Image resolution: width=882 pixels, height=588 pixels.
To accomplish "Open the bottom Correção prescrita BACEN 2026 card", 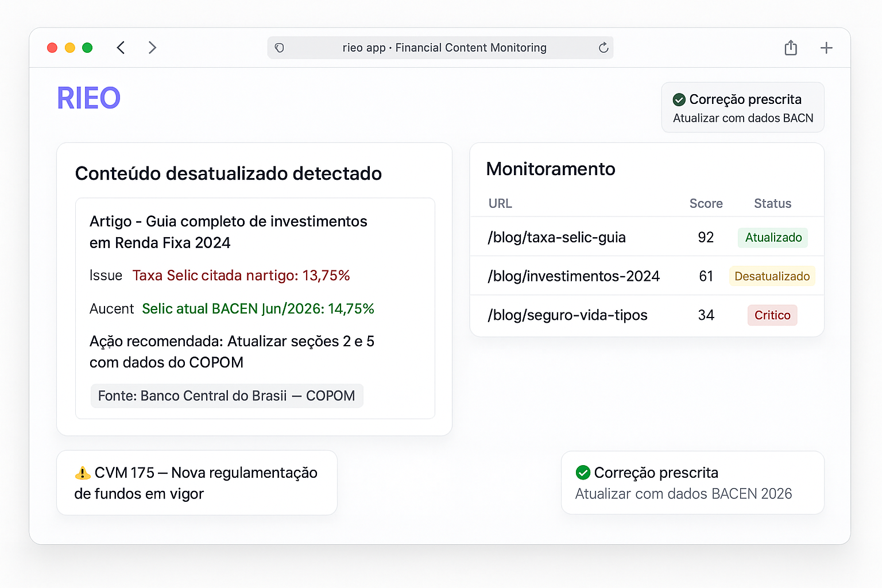I will (693, 482).
